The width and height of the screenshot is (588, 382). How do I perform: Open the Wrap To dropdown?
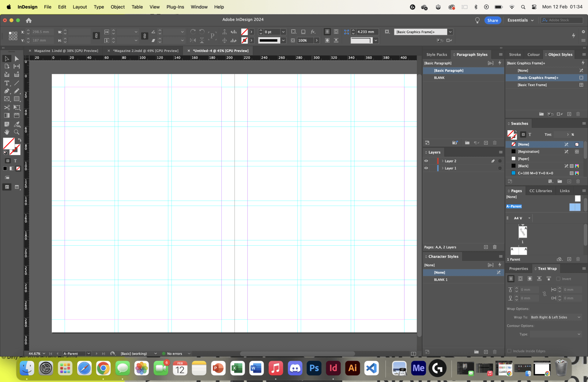(556, 317)
